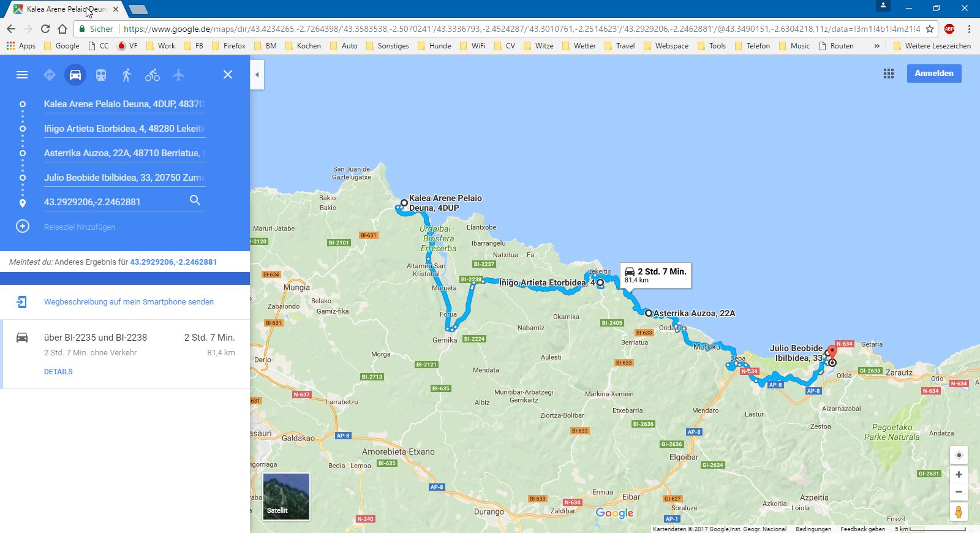Reload the page
The image size is (980, 533).
[45, 29]
